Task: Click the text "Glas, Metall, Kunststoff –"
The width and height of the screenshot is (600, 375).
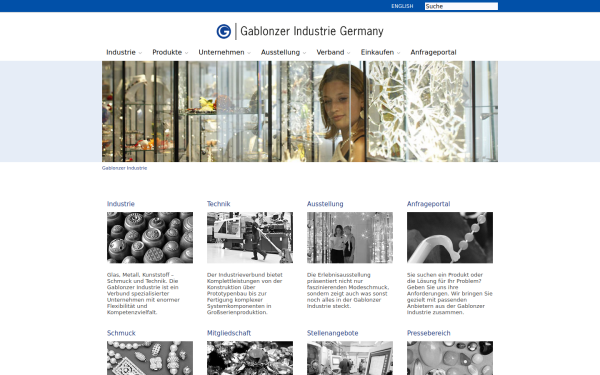Action: pos(140,275)
